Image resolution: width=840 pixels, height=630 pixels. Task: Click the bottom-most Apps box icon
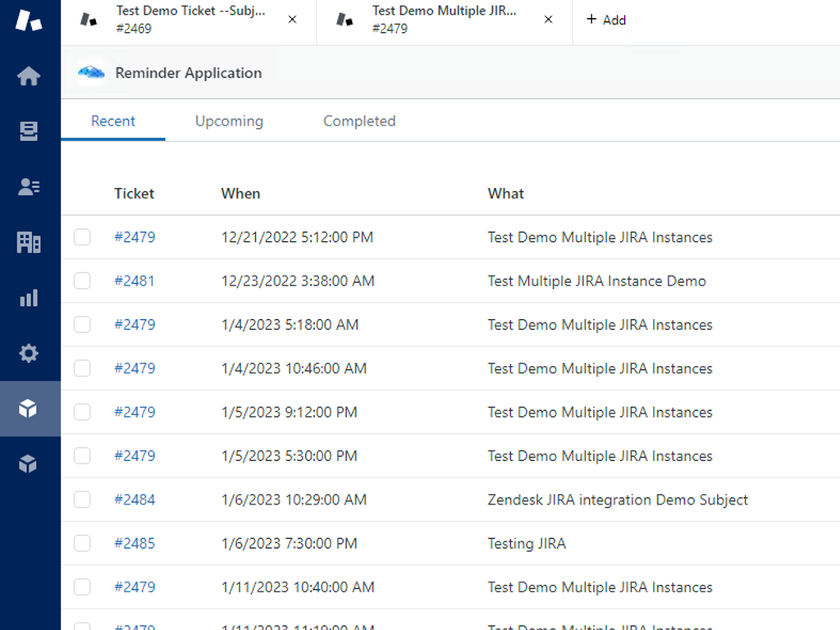coord(30,463)
